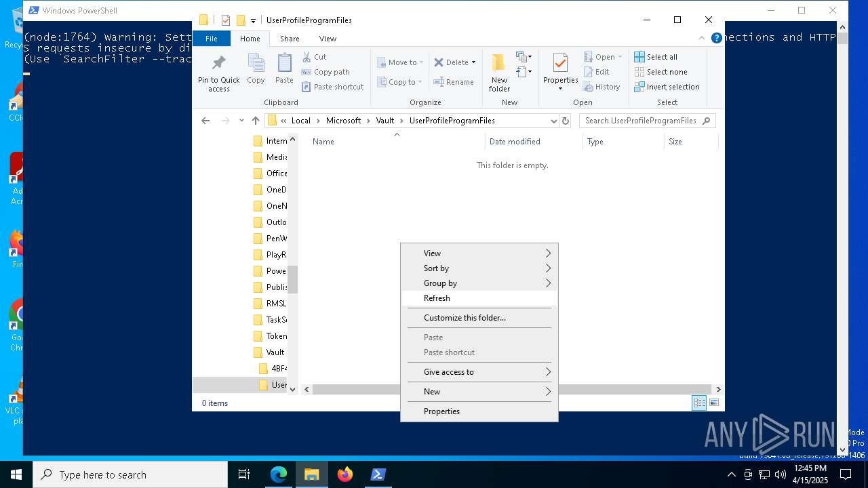Open Explorer Help question mark icon

[x=716, y=39]
